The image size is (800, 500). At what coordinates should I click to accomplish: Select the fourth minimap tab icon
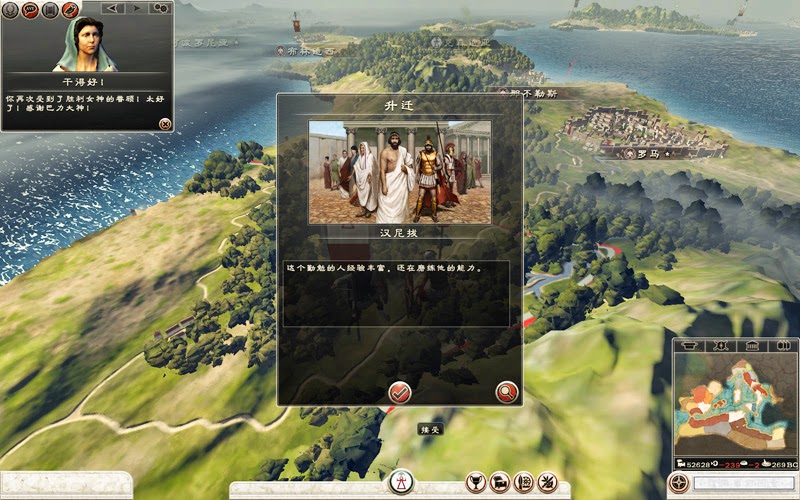click(783, 345)
